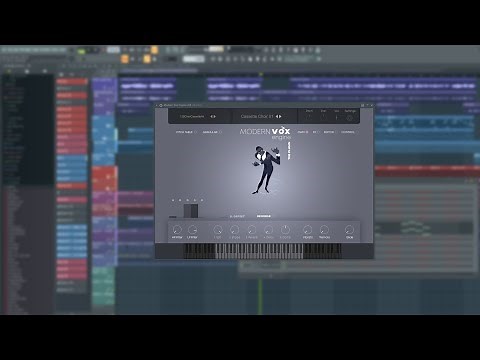480x360 pixels.
Task: Click the knob numbered 1 in the middle group
Action: 218,230
